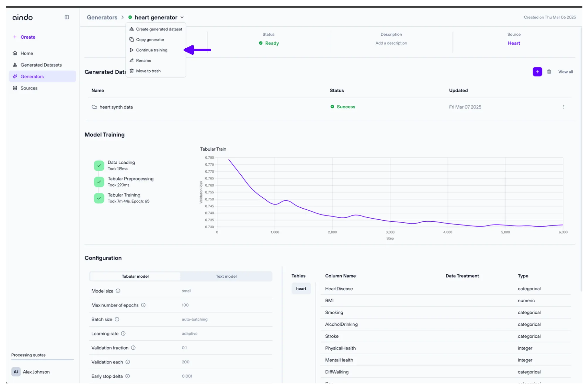Switch to Text model tab
Viewport: 588px width, 389px height.
pos(226,276)
